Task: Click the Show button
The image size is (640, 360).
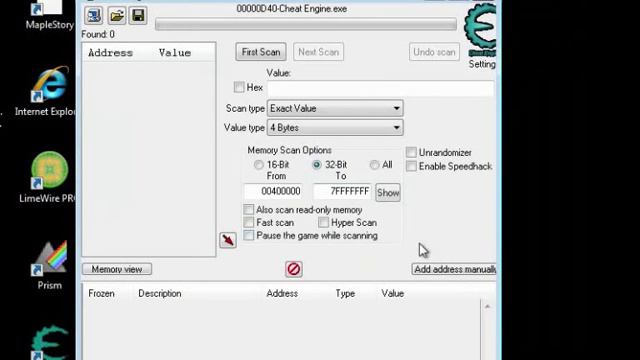Action: (388, 193)
